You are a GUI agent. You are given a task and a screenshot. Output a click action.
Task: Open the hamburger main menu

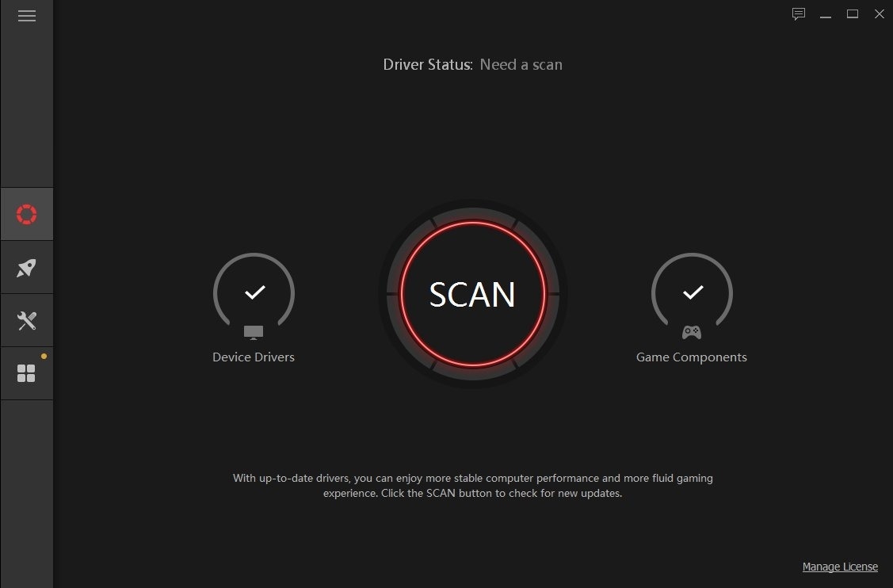click(27, 15)
